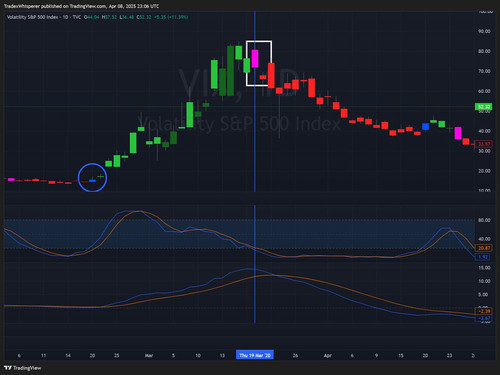Click the 25 date label on the time axis
This screenshot has width=500, height=375.
117,355
